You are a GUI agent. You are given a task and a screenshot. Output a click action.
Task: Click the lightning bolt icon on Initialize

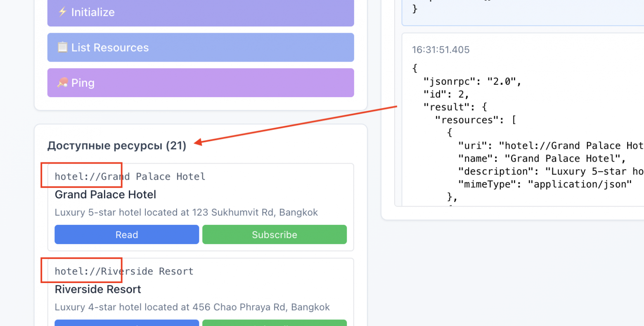(62, 12)
